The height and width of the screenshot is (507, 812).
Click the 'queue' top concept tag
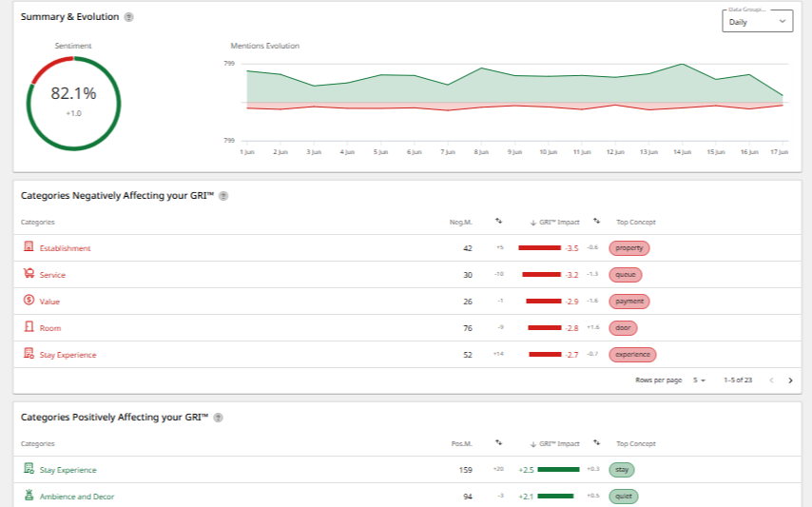coord(625,275)
